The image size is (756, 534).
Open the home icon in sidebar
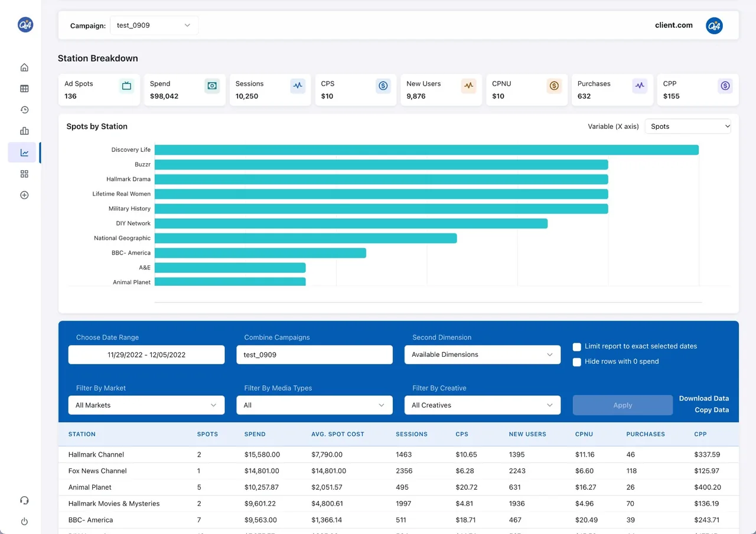(24, 67)
